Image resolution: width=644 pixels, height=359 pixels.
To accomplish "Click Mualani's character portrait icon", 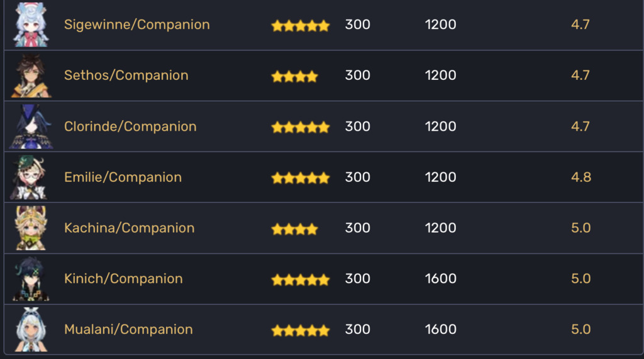I will point(31,329).
